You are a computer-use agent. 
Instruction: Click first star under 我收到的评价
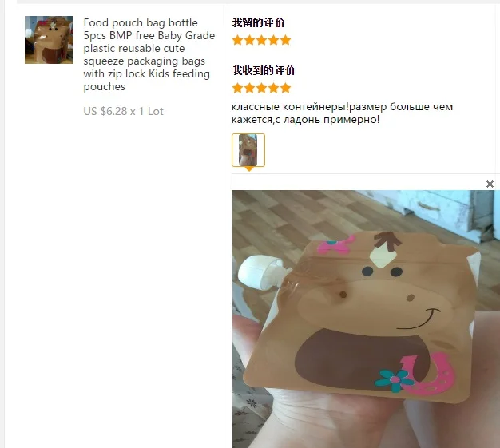click(237, 88)
